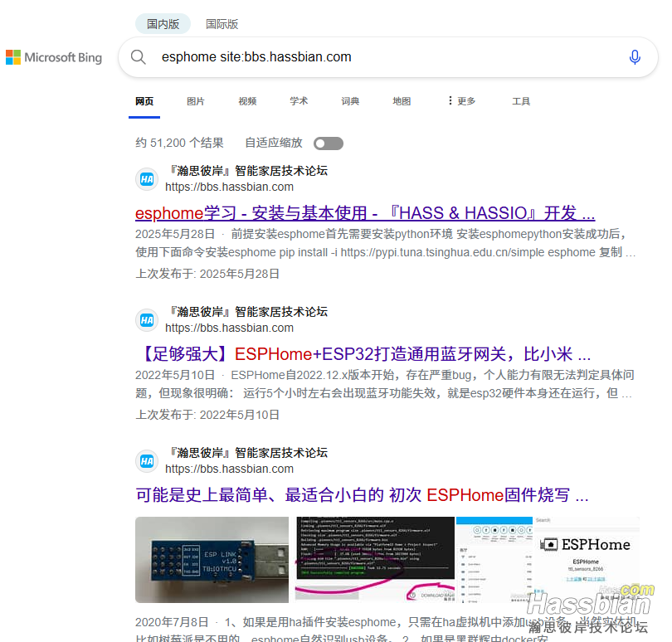This screenshot has width=672, height=642.
Task: Click 上次发布于: 2022年5月10日 text
Action: pyautogui.click(x=207, y=415)
